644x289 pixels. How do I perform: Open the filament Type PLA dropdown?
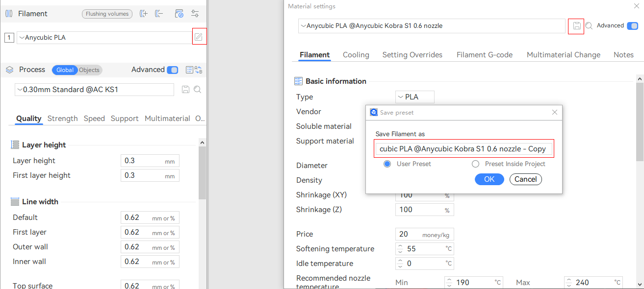coord(414,97)
